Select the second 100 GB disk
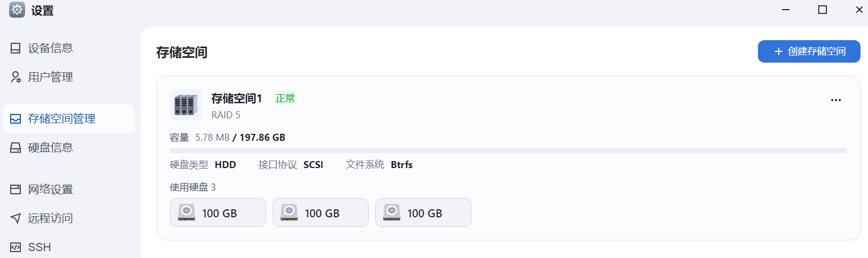This screenshot has width=868, height=258. [321, 213]
